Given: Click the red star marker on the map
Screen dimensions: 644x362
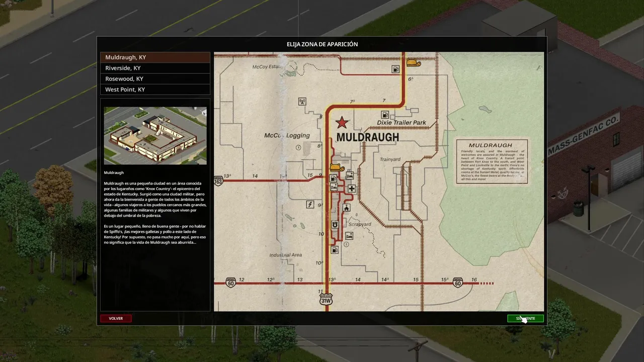Looking at the screenshot, I should coord(342,122).
